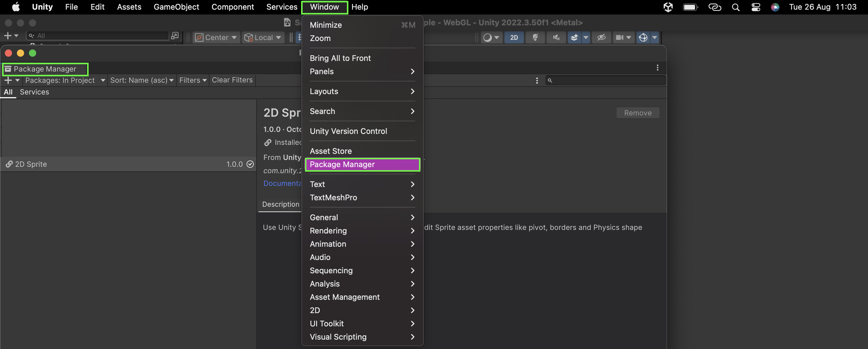
Task: Click Package Manager window kebab menu icon
Action: tap(657, 68)
